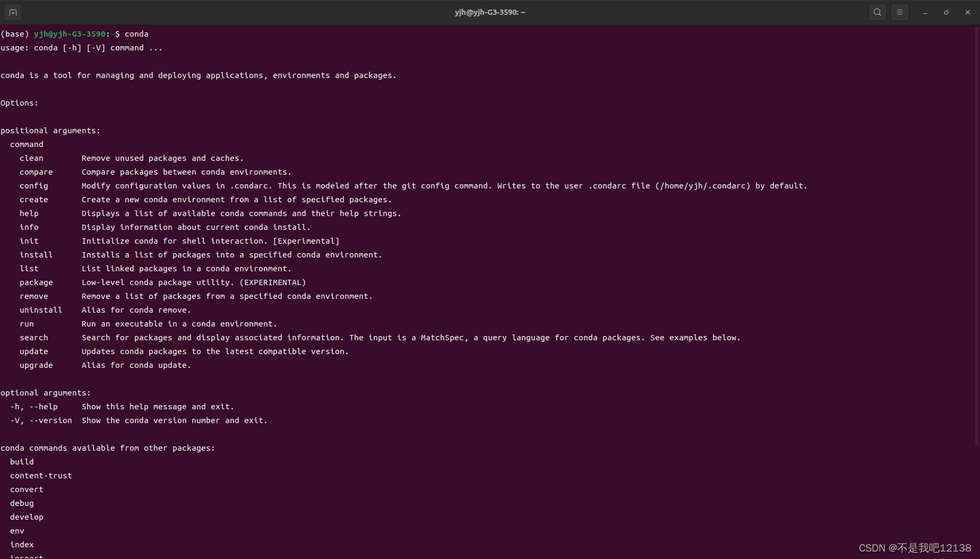Click the 'Options:' heading
The height and width of the screenshot is (559, 980).
[x=19, y=103]
